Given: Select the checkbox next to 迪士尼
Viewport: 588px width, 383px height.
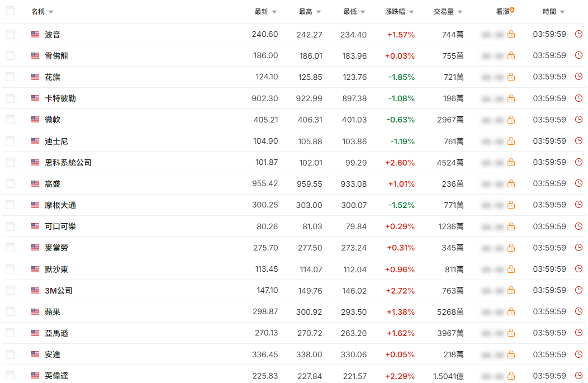Looking at the screenshot, I should (10, 141).
